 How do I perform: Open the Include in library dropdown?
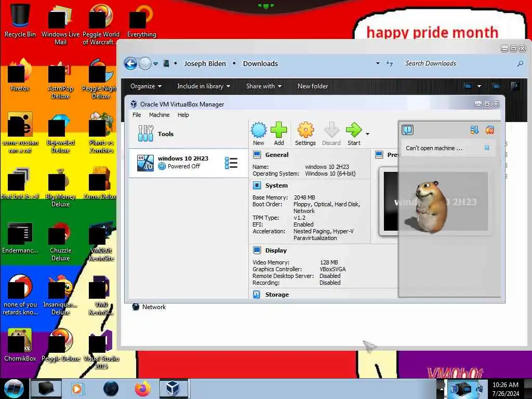(x=204, y=86)
